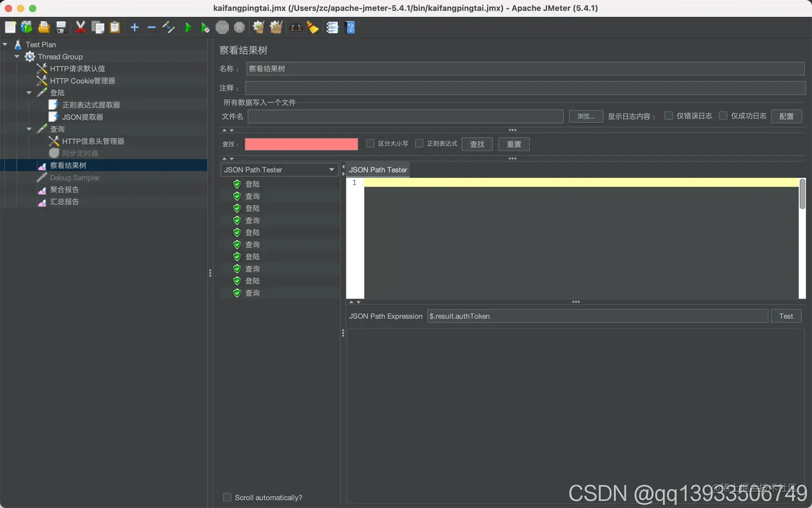Copy the selected element
This screenshot has height=508, width=812.
coord(98,27)
